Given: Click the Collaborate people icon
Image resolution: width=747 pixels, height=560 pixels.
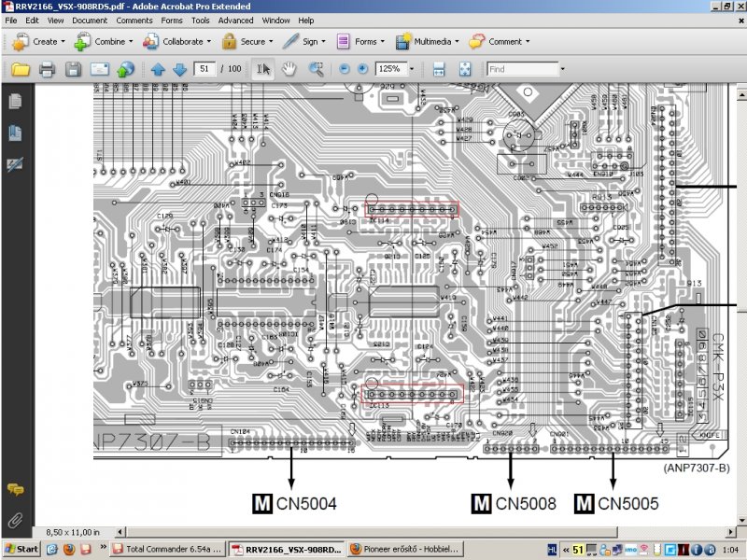Looking at the screenshot, I should (x=150, y=42).
